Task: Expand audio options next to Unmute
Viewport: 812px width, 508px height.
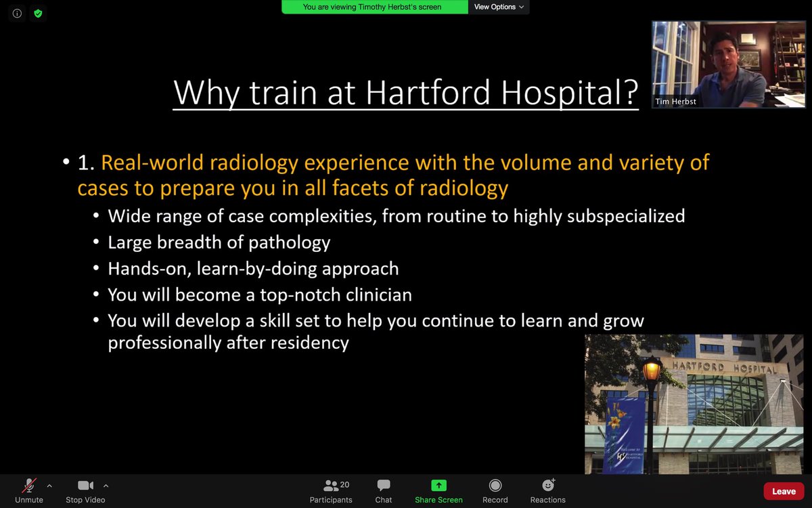Action: point(49,485)
